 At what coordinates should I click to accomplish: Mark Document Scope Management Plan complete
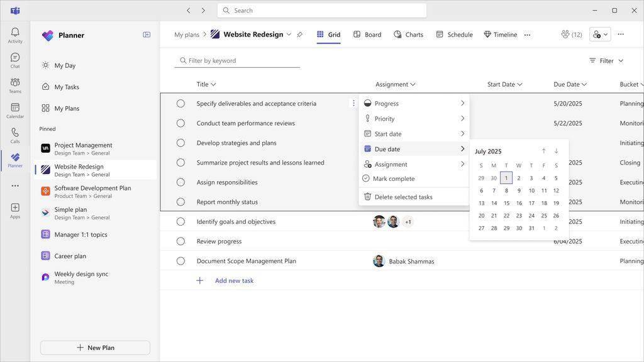(180, 261)
